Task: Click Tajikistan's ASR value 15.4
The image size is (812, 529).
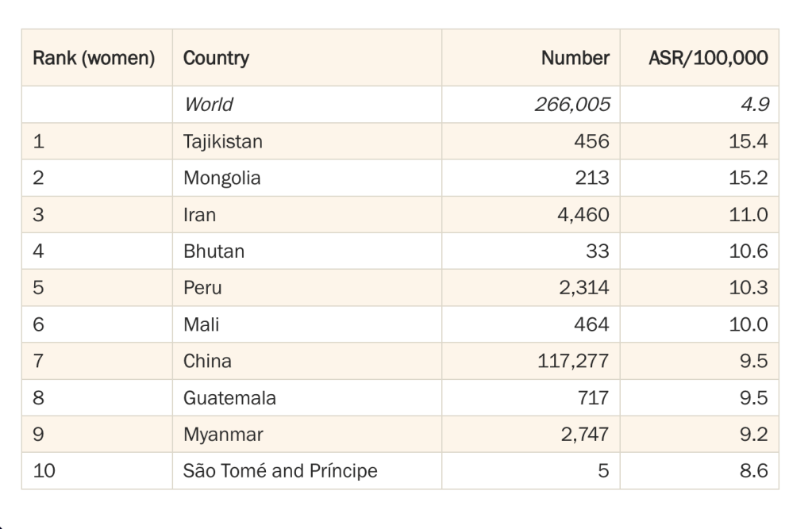Action: 749,141
